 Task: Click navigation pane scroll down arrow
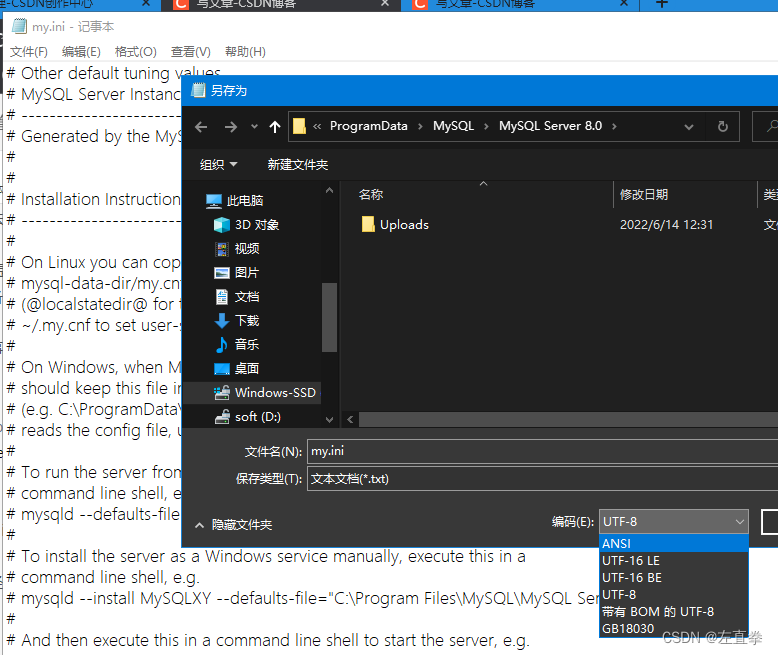tap(329, 420)
